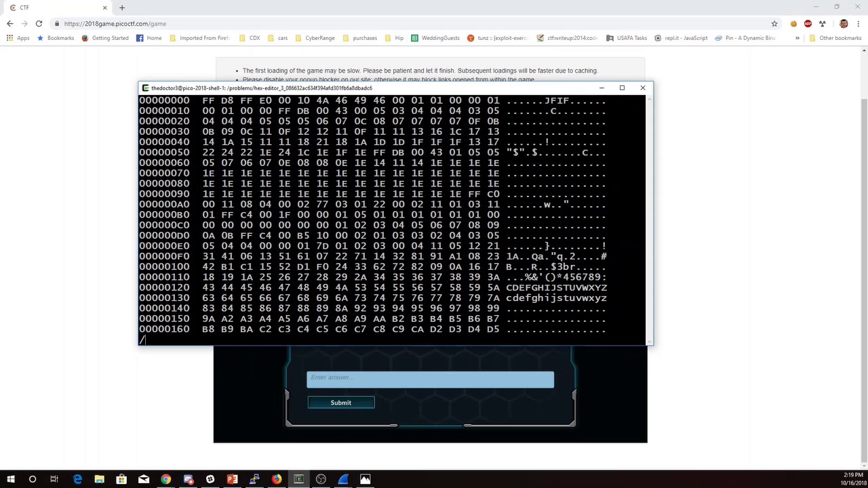Open the CDX bookmark folder
Image resolution: width=868 pixels, height=488 pixels.
249,38
